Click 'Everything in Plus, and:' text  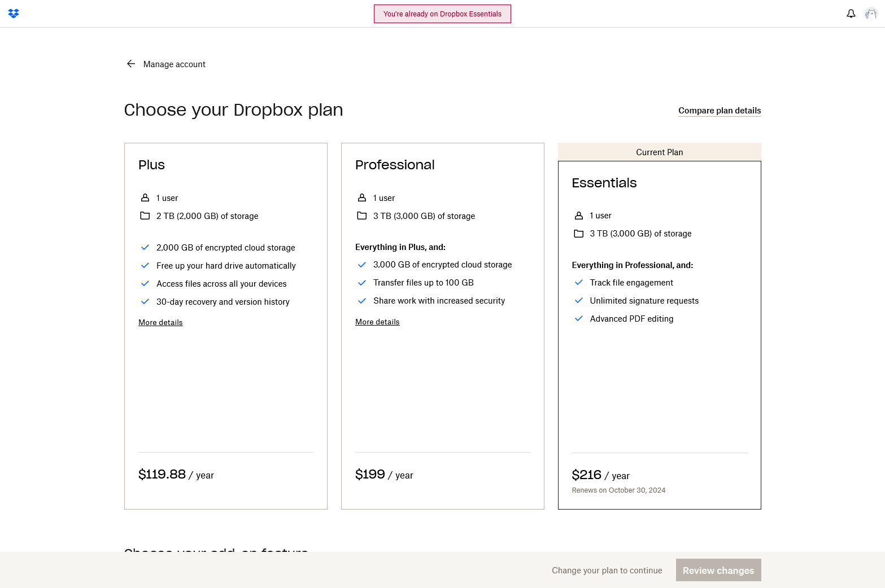pyautogui.click(x=400, y=247)
